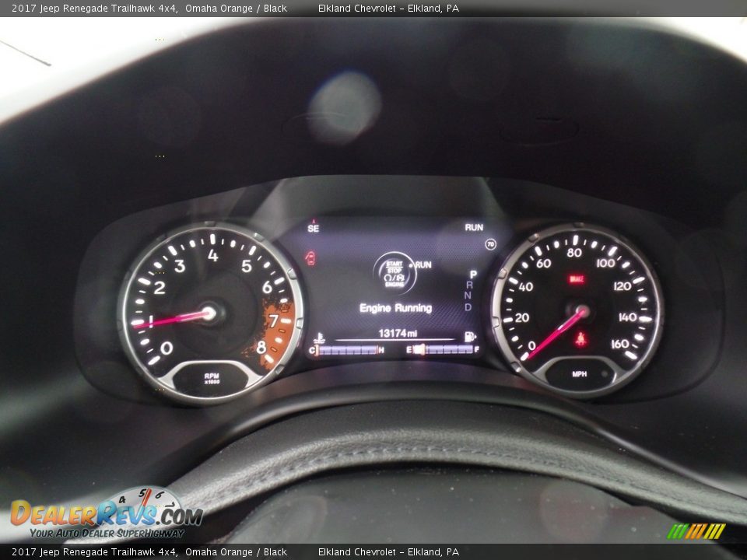Click the 20 mark on the speedometer
The height and width of the screenshot is (560, 747).
tap(522, 317)
